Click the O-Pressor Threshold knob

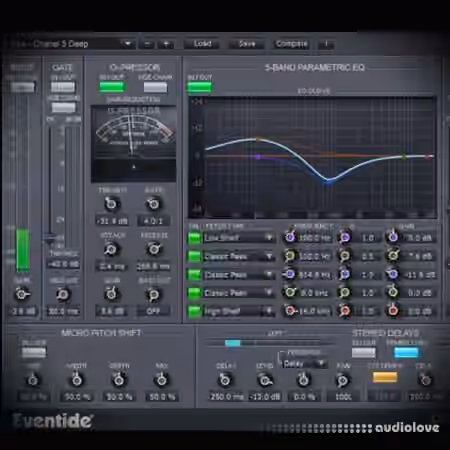pyautogui.click(x=112, y=204)
